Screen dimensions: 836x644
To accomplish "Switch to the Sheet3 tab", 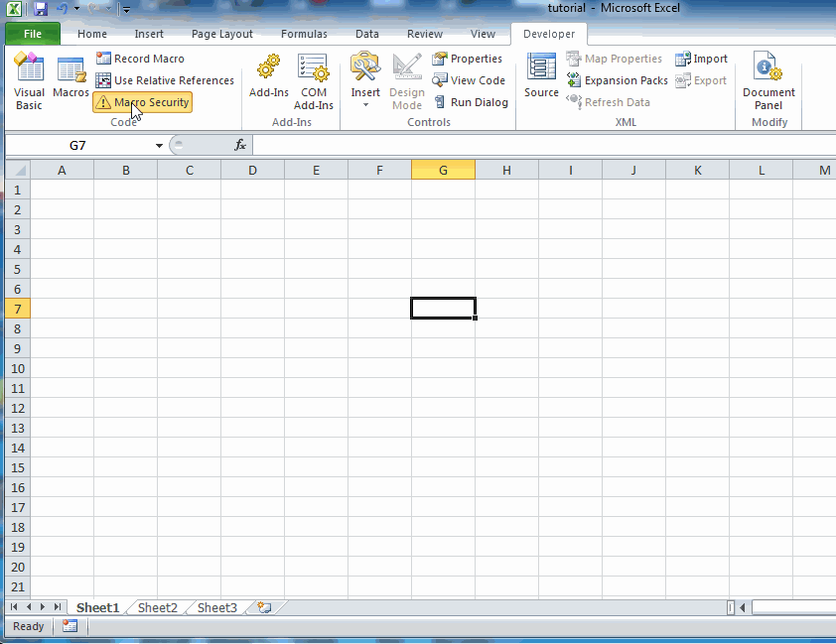I will 217,607.
